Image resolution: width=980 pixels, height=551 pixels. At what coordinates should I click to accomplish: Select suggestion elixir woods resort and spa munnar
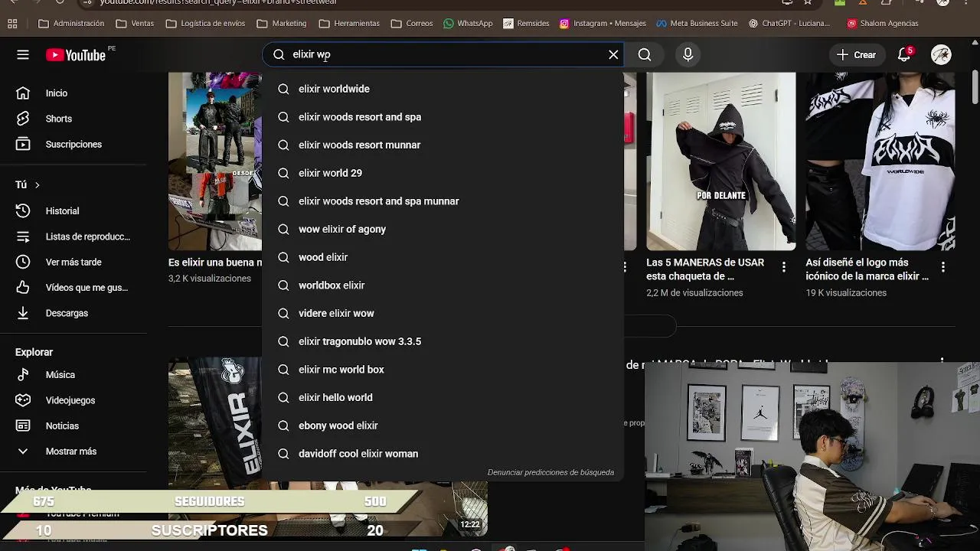pyautogui.click(x=443, y=201)
